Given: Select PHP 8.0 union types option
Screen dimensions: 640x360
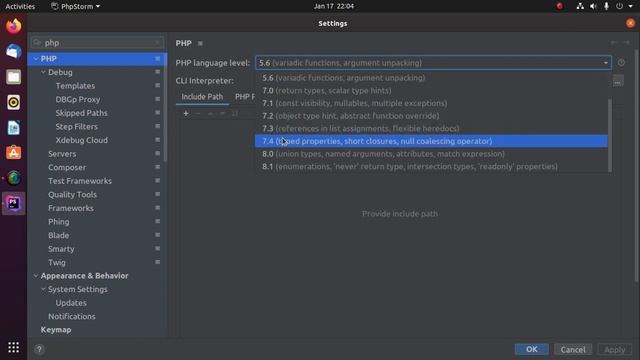Looking at the screenshot, I should click(431, 153).
